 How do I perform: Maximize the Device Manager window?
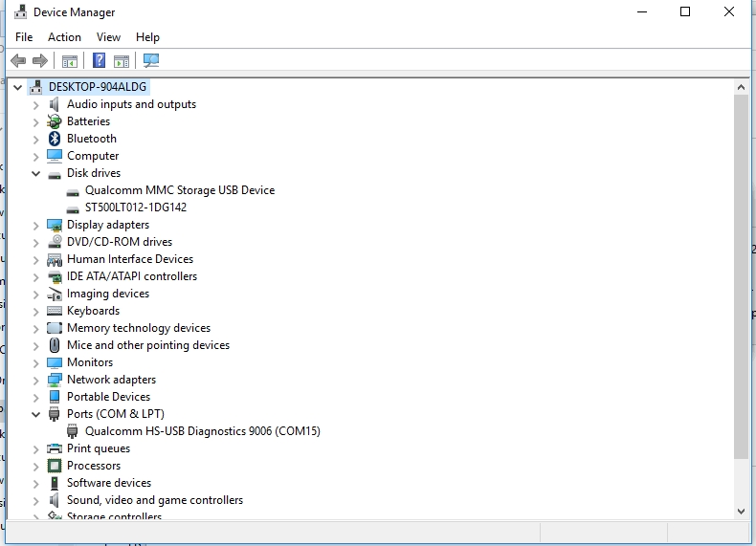point(684,11)
